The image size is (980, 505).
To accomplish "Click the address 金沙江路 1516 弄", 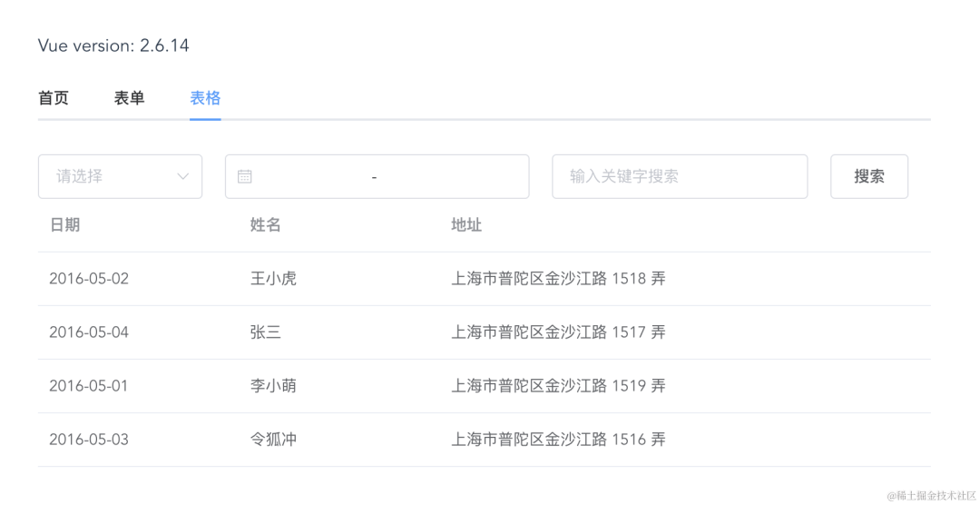I will pos(558,440).
